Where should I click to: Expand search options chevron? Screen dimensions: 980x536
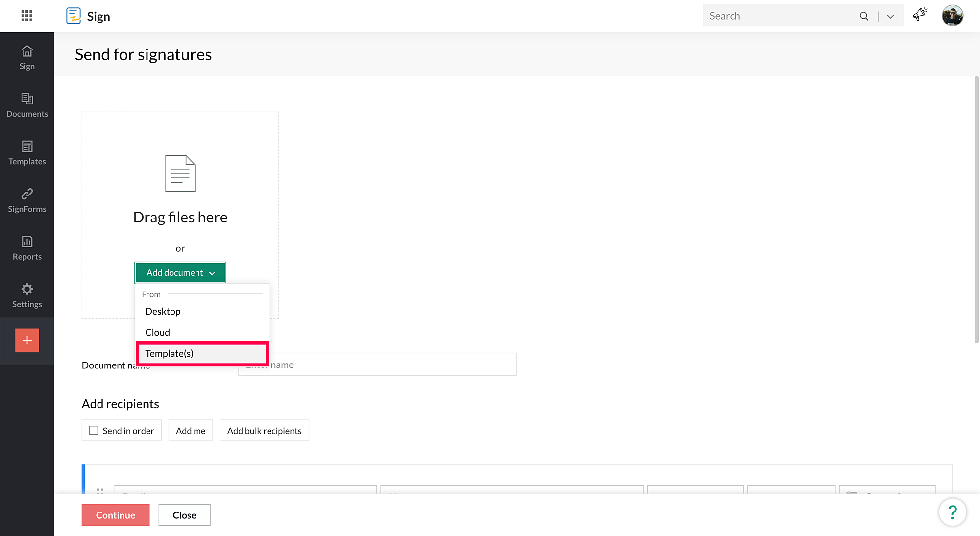coord(890,16)
